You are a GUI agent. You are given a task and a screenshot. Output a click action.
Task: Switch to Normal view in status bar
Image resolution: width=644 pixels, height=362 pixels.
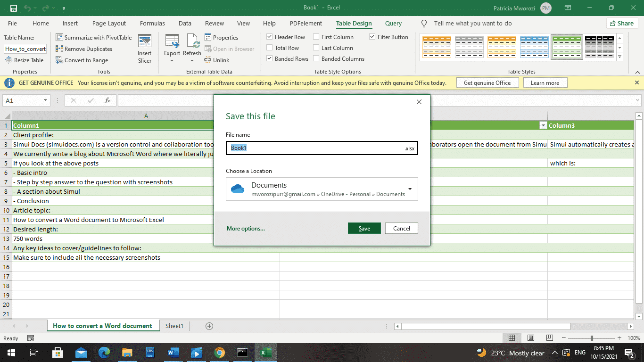[512, 338]
